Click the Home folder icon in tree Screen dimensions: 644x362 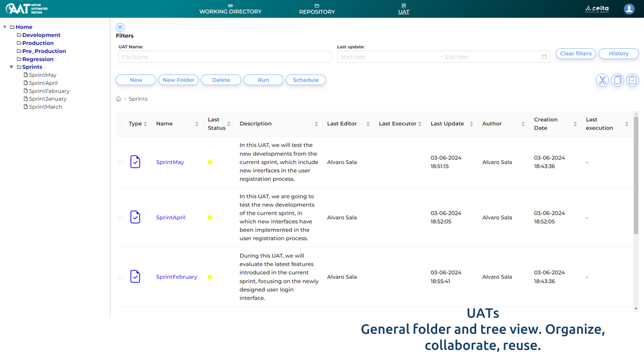tap(12, 27)
